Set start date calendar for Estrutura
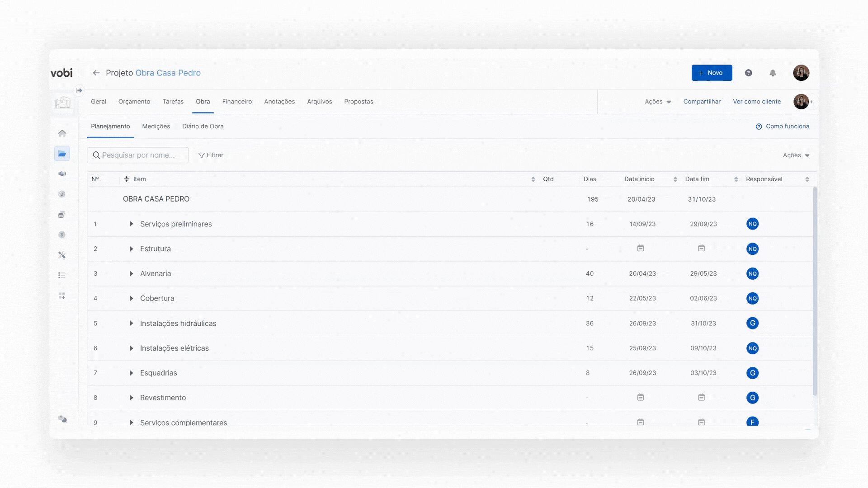 pos(640,248)
